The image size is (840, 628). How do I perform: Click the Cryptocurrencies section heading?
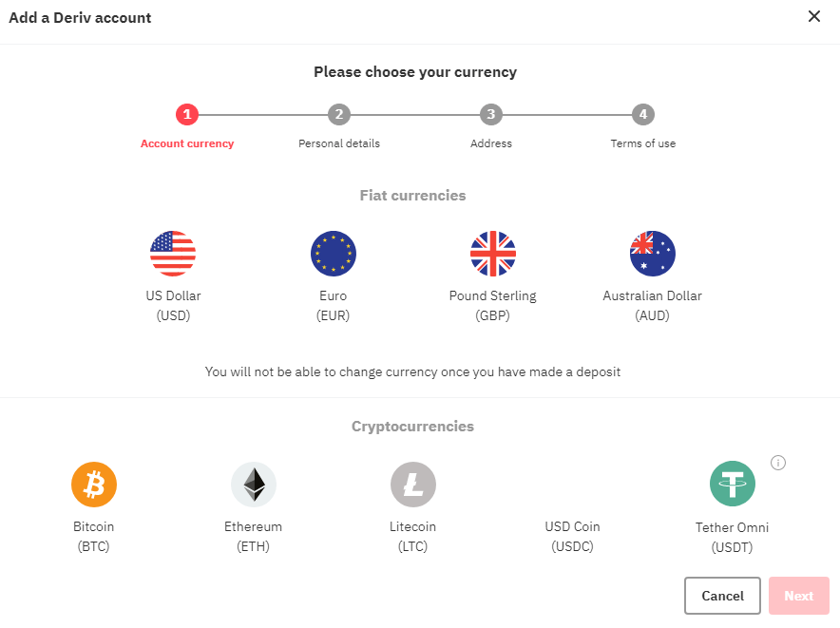412,426
